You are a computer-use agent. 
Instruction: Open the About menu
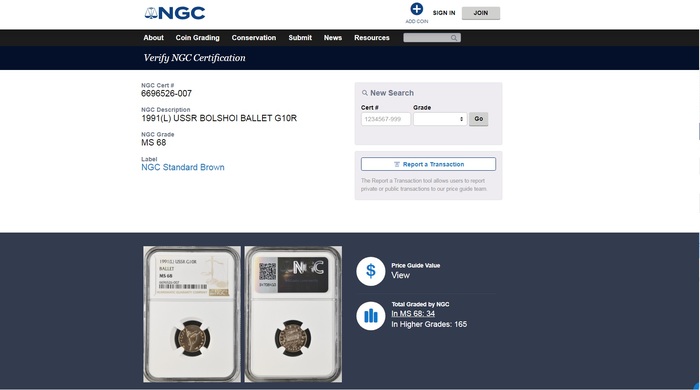point(153,38)
